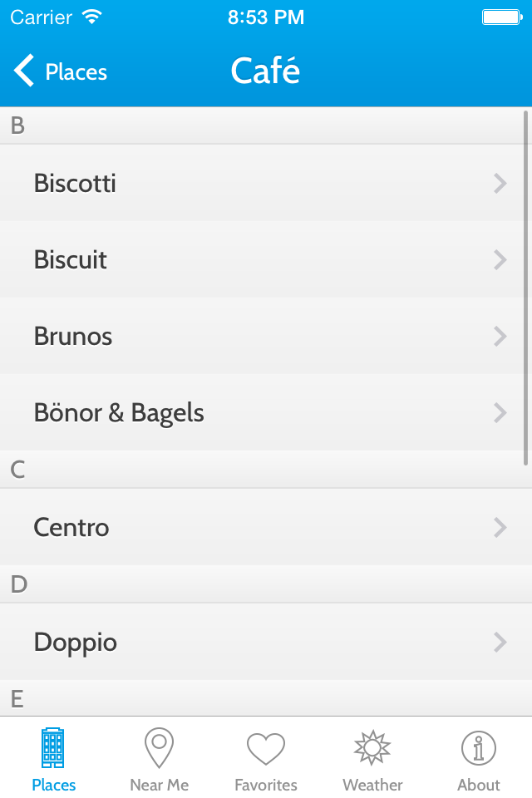
Task: Click the C section header
Action: coord(266,469)
